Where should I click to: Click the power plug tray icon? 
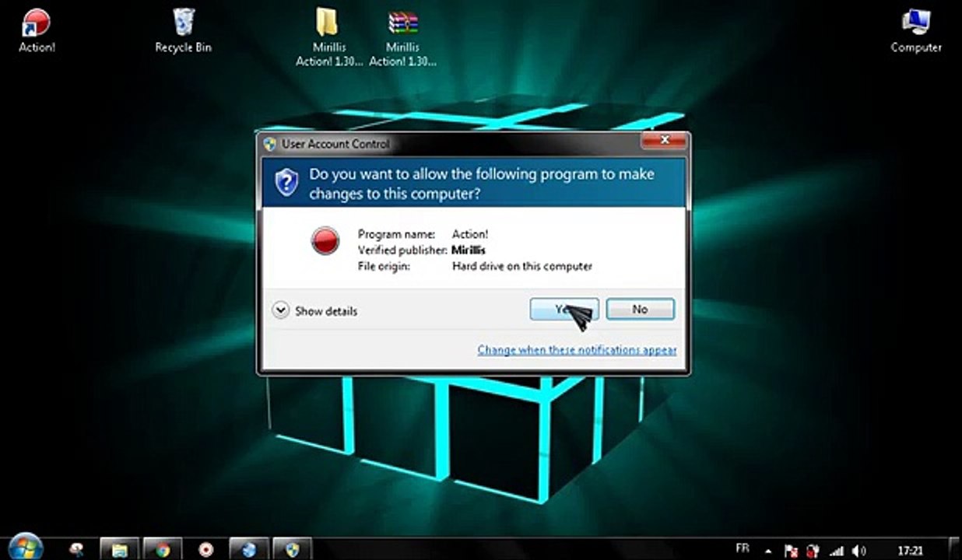(x=813, y=551)
